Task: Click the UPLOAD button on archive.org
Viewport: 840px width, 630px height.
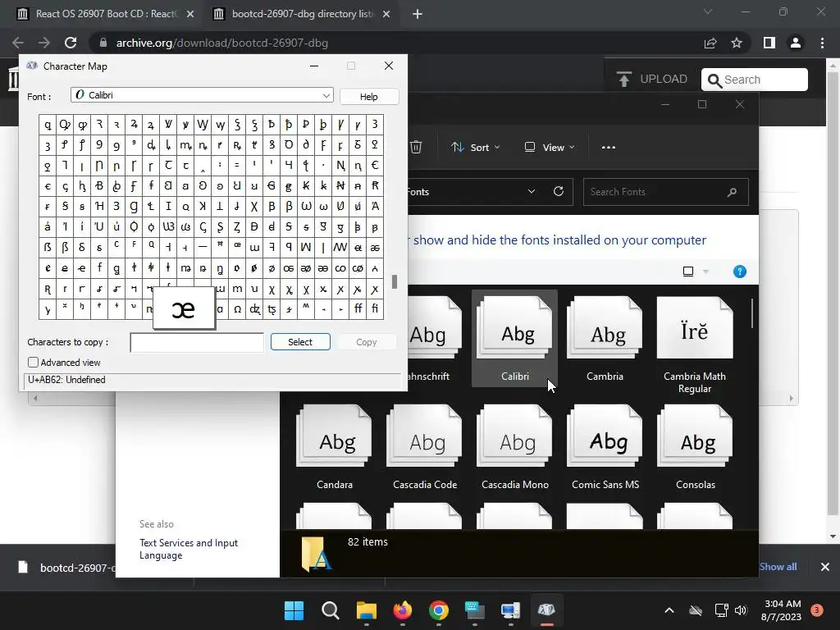Action: 652,80
